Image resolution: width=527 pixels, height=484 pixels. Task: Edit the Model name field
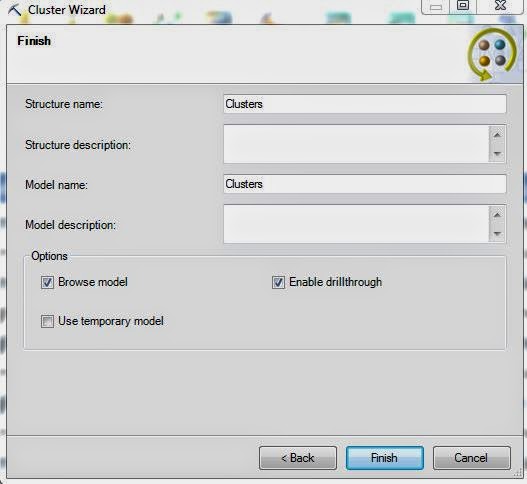click(x=365, y=184)
